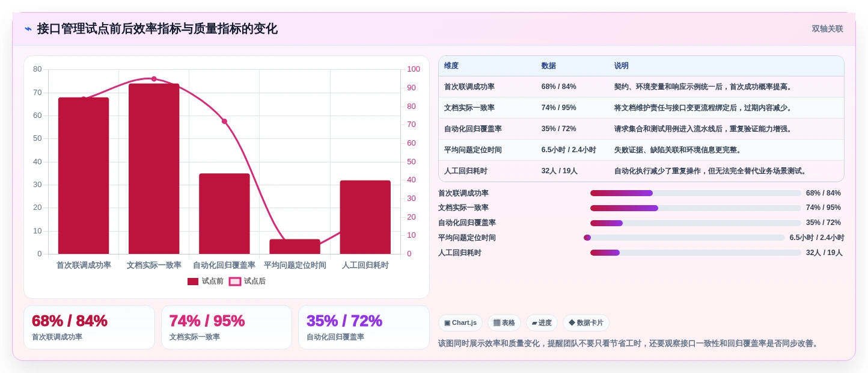Click the 平均问题定位时间 bar in chart
This screenshot has width=868, height=373.
pyautogui.click(x=295, y=247)
